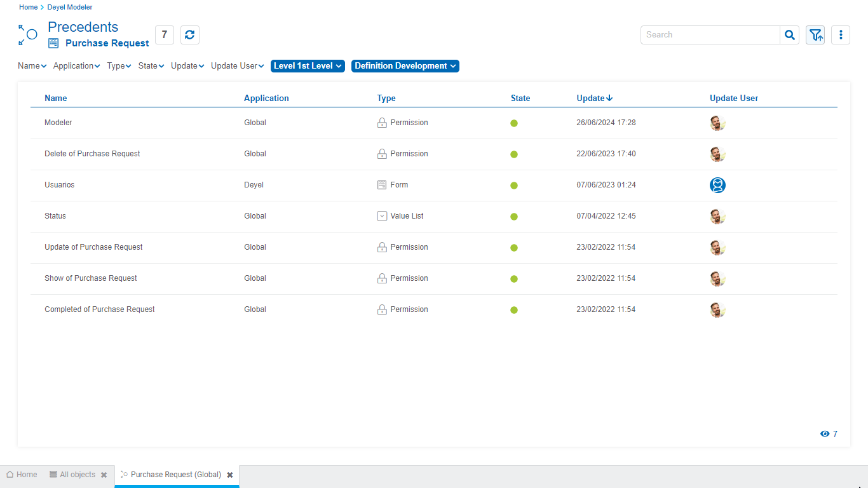
Task: Open the Definition Development filter dropdown
Action: (x=405, y=66)
